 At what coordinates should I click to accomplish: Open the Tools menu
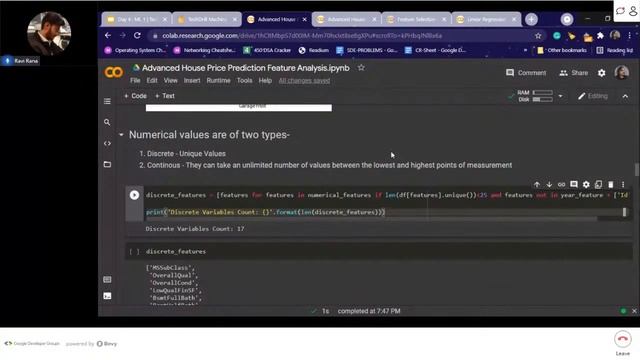244,80
